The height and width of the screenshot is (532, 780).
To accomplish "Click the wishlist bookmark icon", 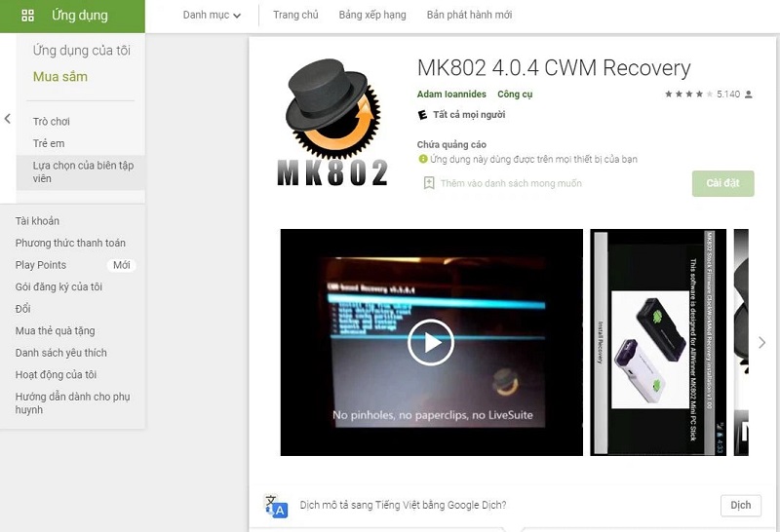I will pyautogui.click(x=429, y=183).
